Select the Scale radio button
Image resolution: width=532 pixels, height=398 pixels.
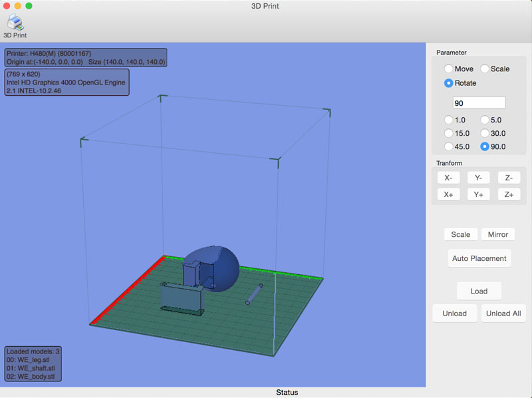485,69
